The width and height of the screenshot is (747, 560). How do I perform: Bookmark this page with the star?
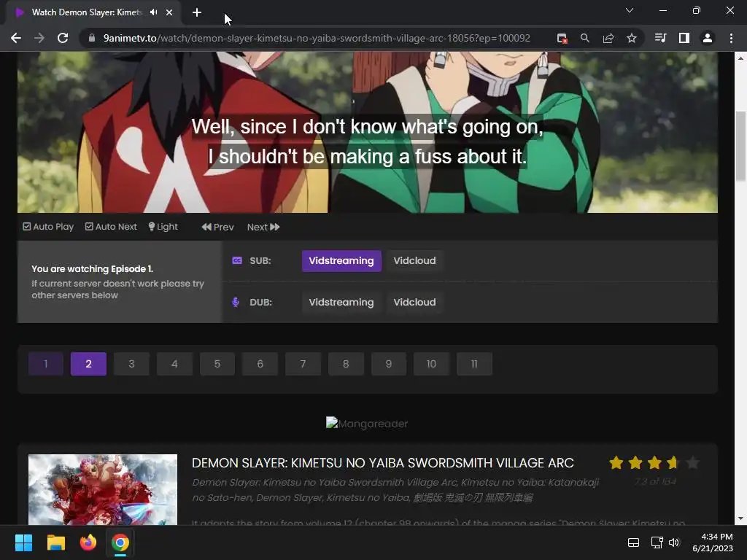(632, 38)
